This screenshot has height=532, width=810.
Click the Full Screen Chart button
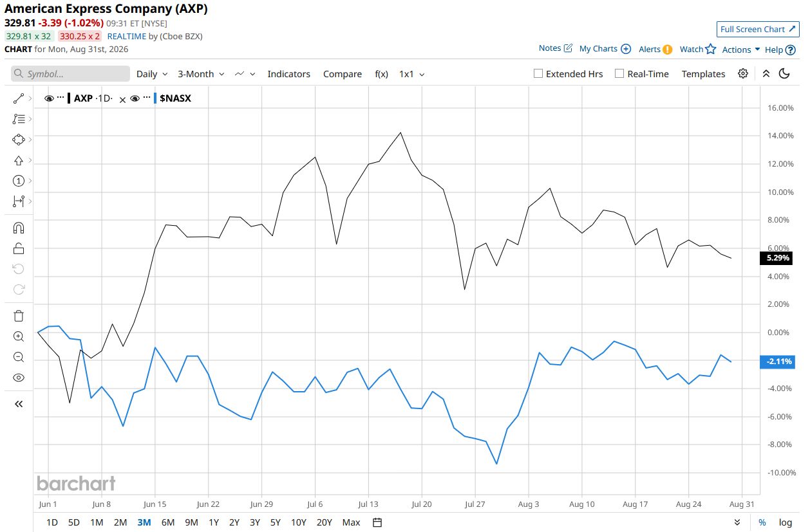(x=758, y=29)
